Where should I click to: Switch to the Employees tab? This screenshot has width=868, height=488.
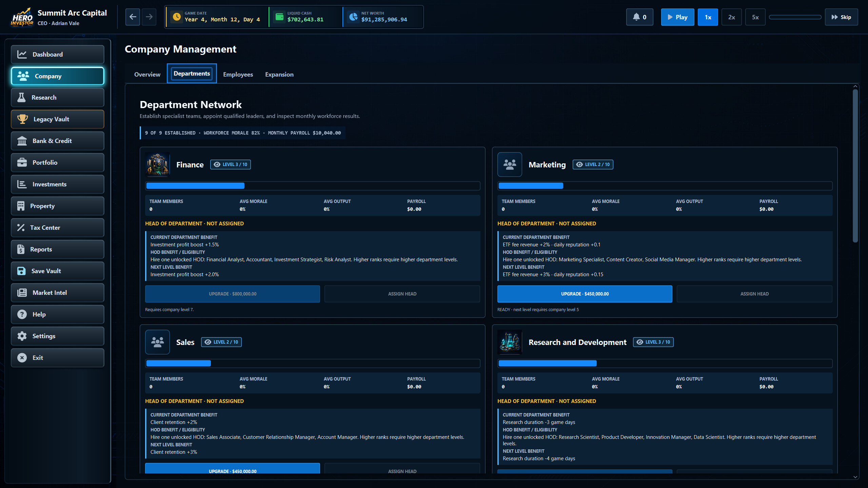(x=238, y=75)
